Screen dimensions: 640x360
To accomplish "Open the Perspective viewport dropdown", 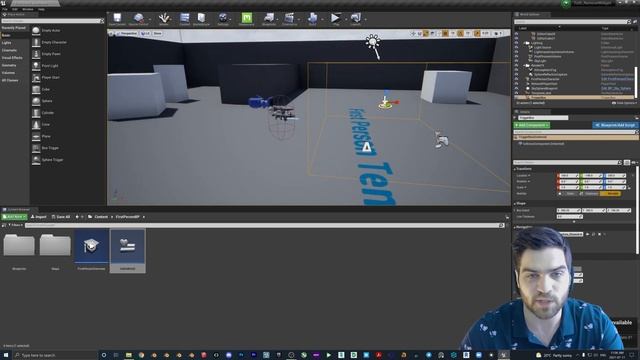I will 127,33.
